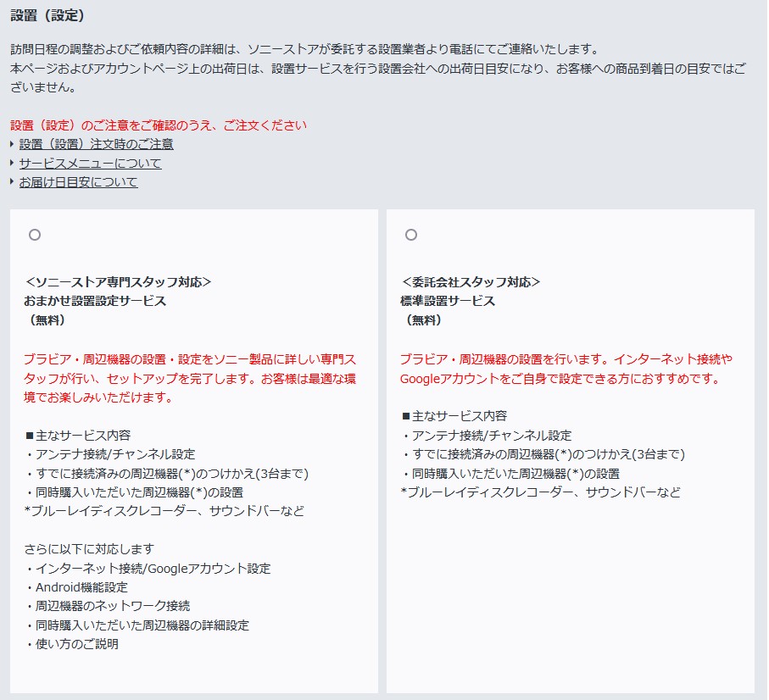Click アンテナ接続/チャンネル設定 in the right card

pyautogui.click(x=487, y=436)
